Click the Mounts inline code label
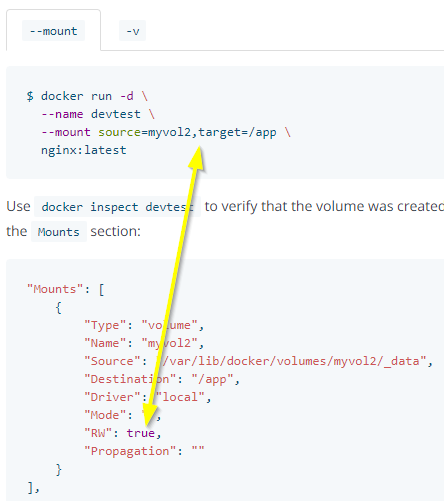 (x=59, y=232)
